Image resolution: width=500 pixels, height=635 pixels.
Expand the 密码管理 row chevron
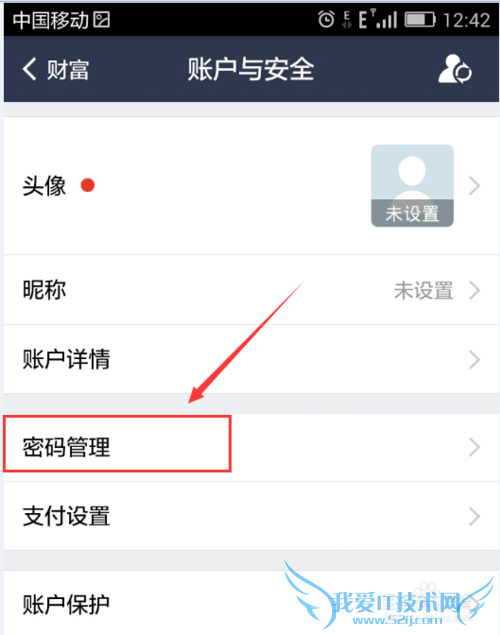click(474, 447)
